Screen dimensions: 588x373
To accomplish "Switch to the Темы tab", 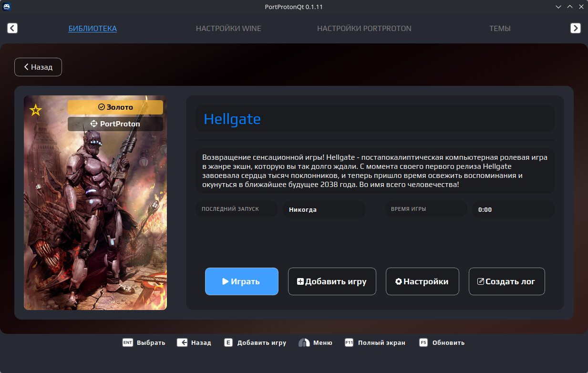I will [500, 28].
